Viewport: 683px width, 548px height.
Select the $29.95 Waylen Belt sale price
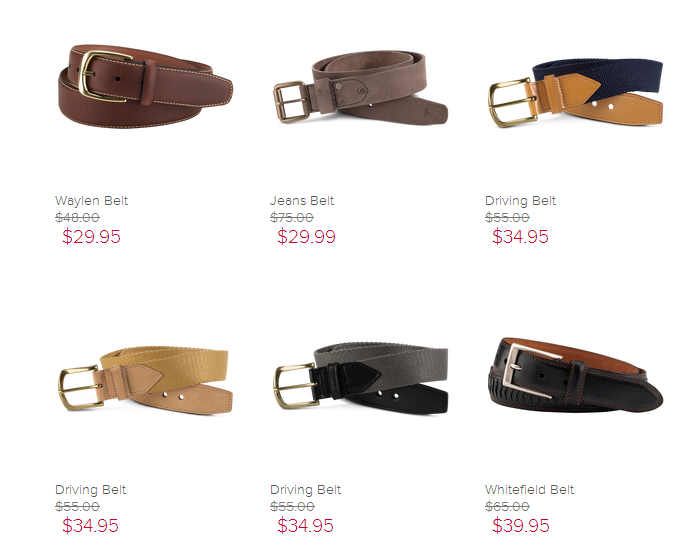tap(91, 237)
